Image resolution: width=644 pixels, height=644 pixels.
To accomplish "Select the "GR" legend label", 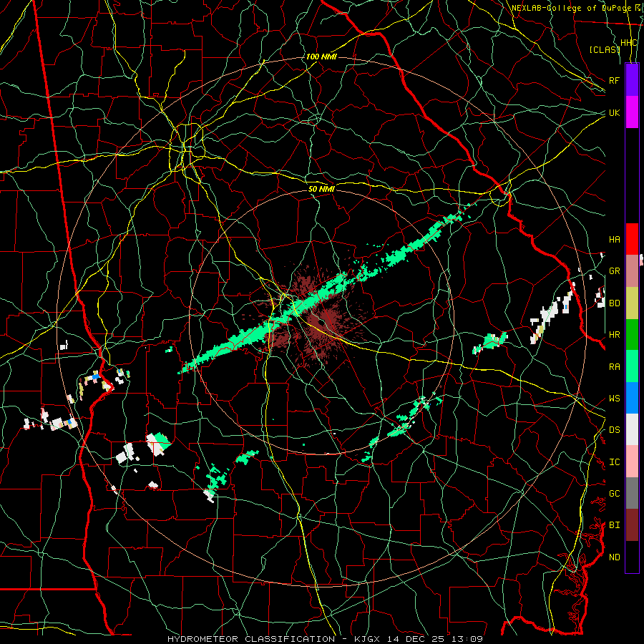I will pos(614,271).
